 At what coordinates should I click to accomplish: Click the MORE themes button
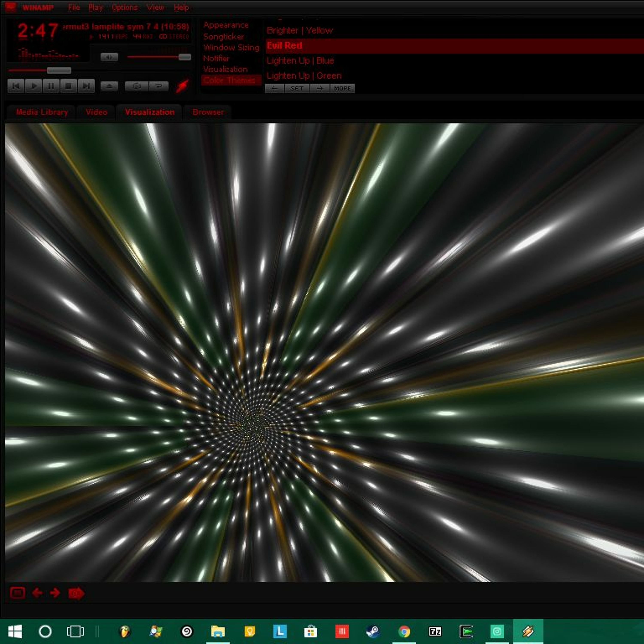(x=342, y=88)
